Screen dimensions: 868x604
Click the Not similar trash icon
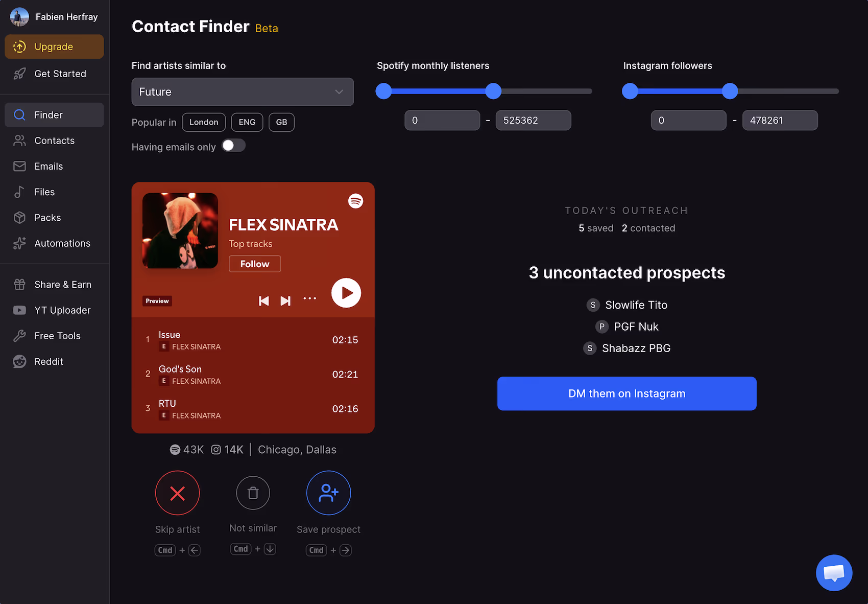pos(253,493)
